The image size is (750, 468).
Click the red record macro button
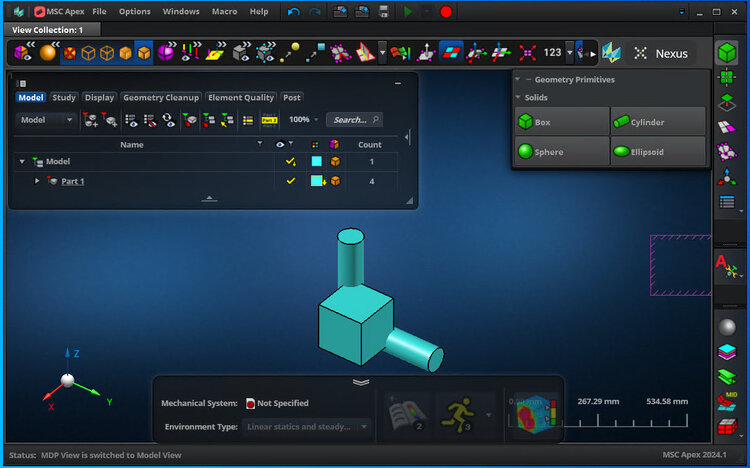[x=446, y=12]
